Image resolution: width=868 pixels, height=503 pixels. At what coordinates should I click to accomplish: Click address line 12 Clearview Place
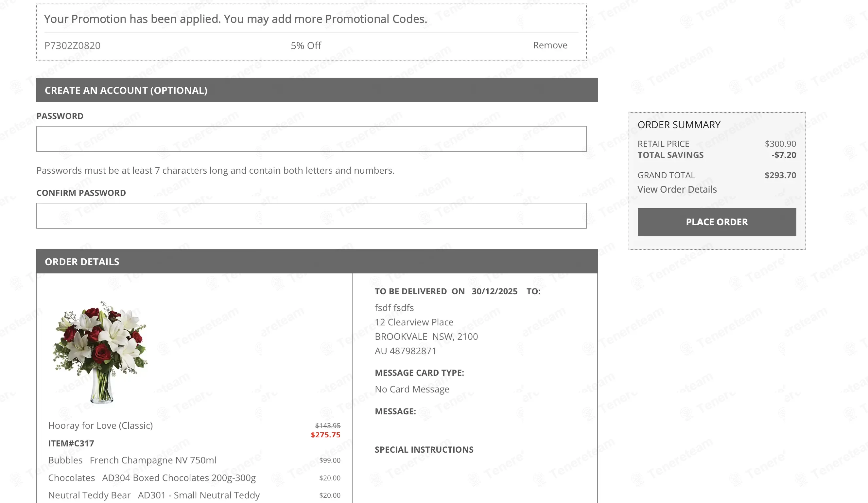click(414, 322)
